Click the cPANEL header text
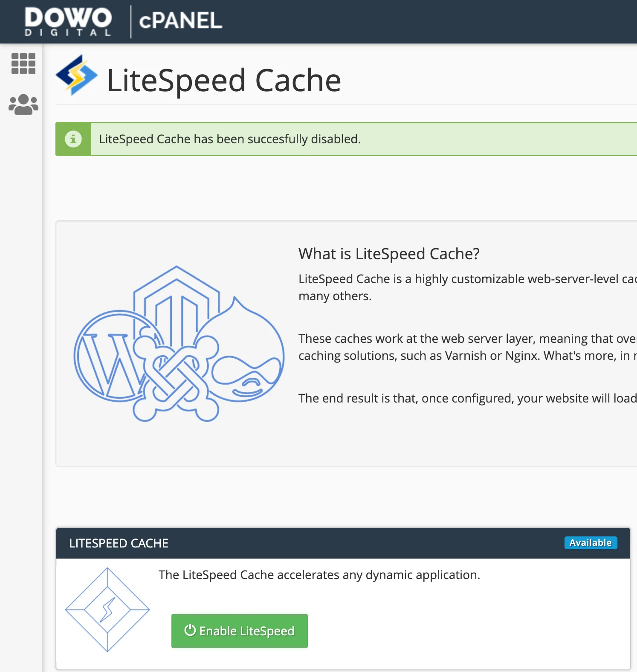Image resolution: width=637 pixels, height=672 pixels. click(x=180, y=20)
